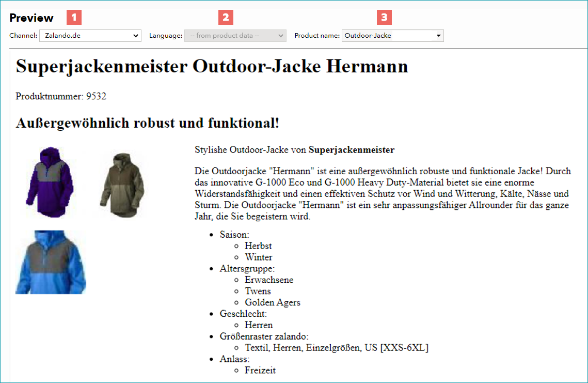Select the blue jacket thumbnail
Image resolution: width=588 pixels, height=383 pixels.
tap(51, 262)
